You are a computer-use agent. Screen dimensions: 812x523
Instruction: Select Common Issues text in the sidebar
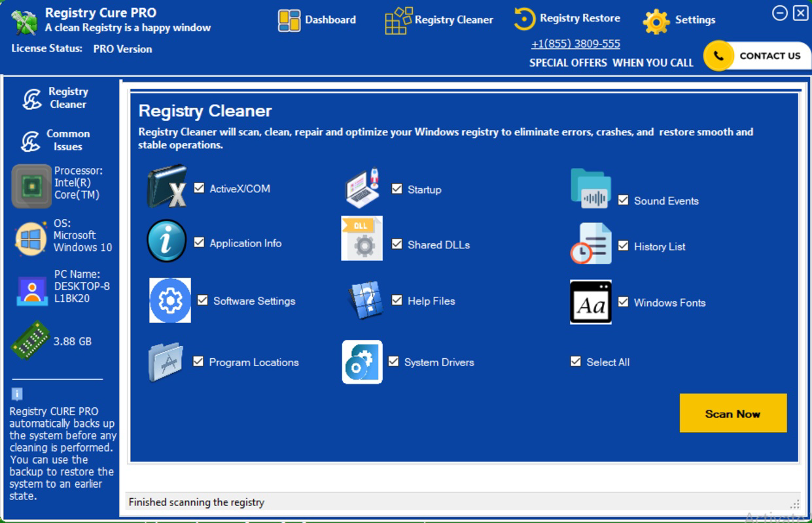point(68,140)
